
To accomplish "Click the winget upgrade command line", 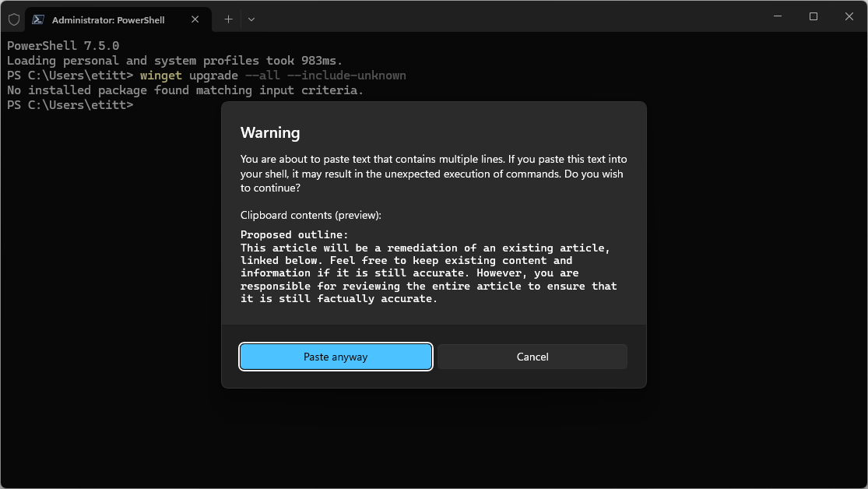I will click(272, 76).
